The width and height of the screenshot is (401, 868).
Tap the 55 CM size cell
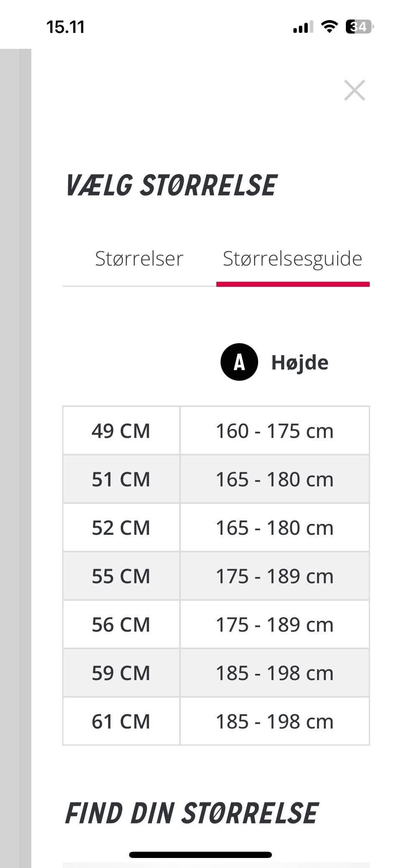(x=121, y=576)
